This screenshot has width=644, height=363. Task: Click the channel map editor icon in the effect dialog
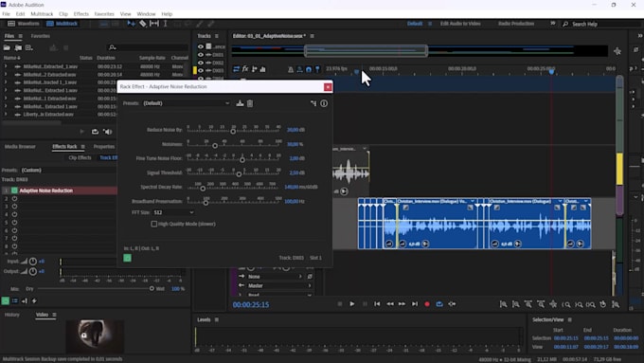coord(313,103)
